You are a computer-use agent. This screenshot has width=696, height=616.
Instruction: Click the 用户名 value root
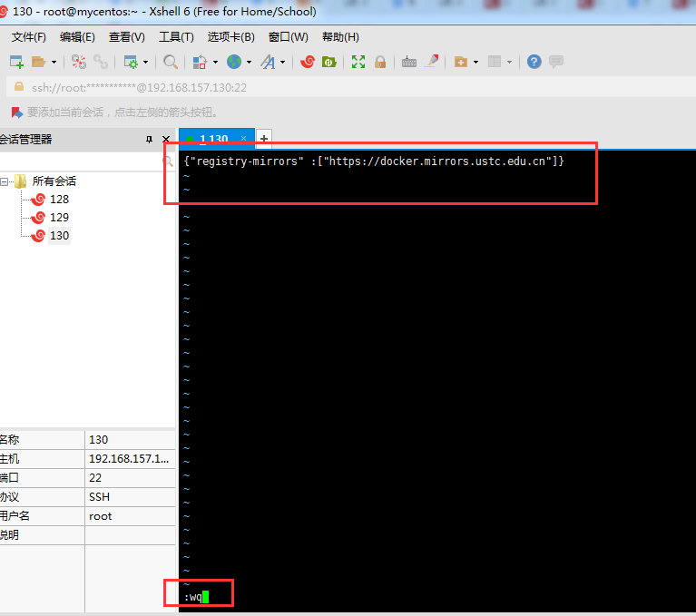pos(130,516)
